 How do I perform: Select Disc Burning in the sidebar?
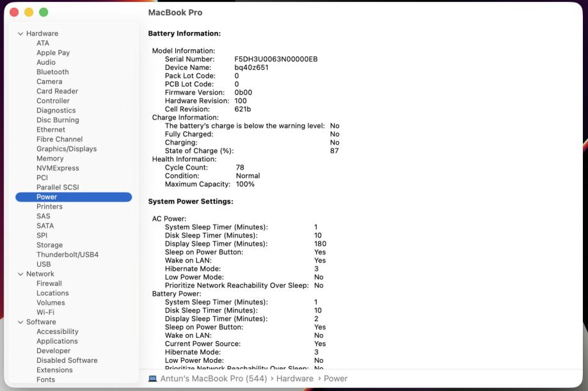58,120
